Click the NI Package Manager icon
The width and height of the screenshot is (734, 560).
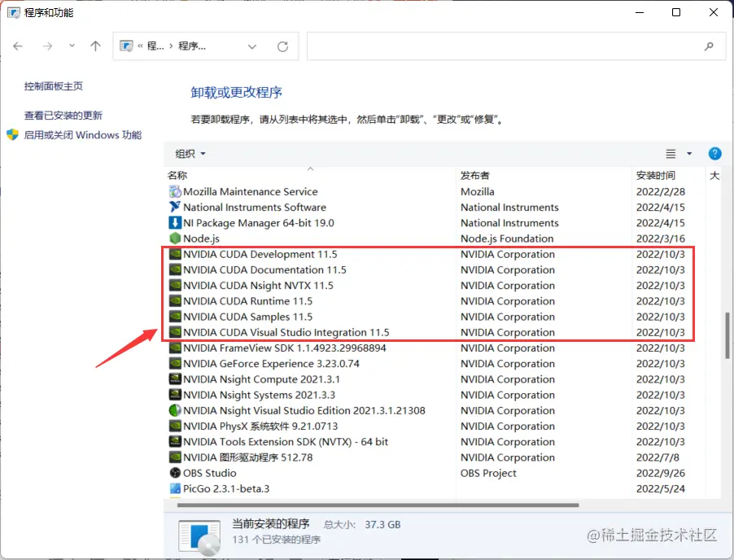[175, 223]
